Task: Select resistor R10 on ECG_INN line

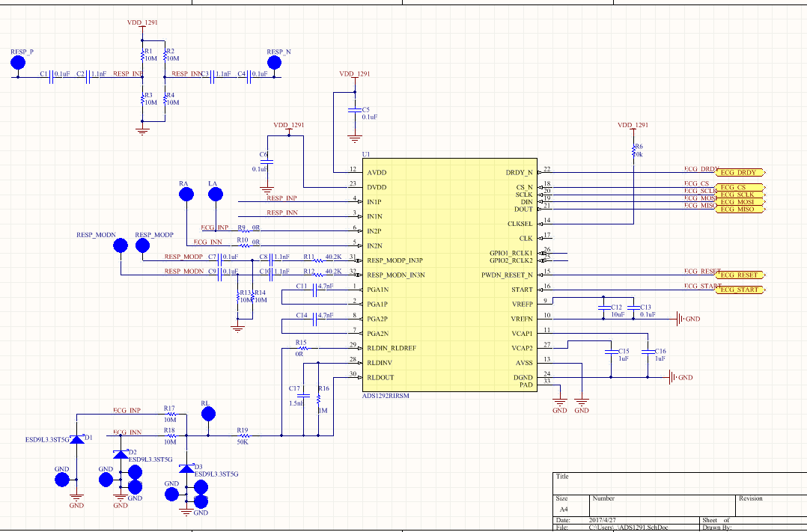Action: (245, 245)
